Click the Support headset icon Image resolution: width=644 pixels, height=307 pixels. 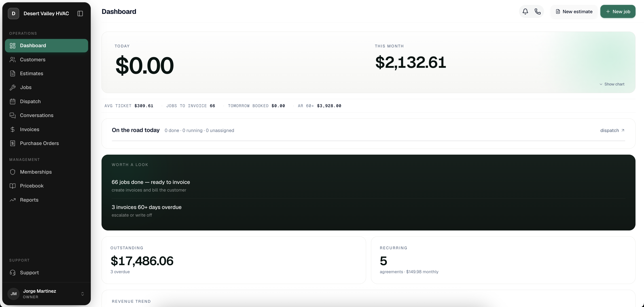[x=13, y=273]
